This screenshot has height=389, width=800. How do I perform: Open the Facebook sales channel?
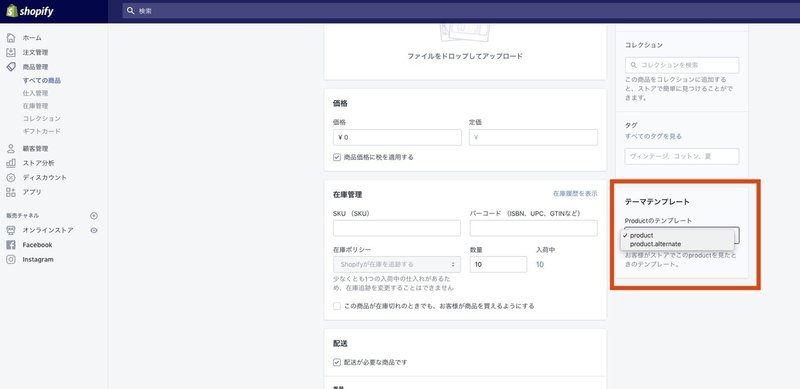pyautogui.click(x=37, y=245)
